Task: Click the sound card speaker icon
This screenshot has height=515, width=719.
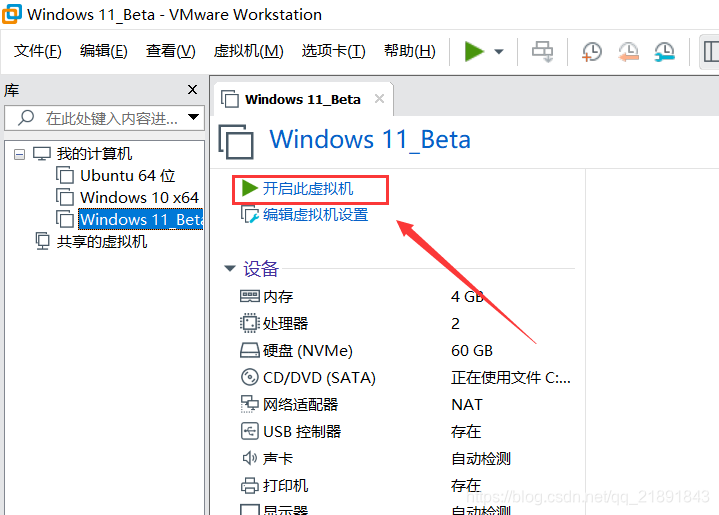Action: pos(249,458)
